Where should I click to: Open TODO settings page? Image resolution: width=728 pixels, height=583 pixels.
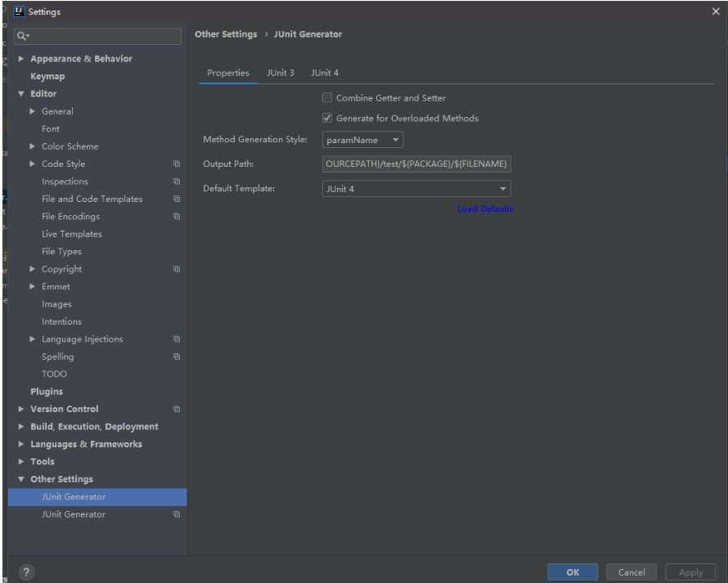[54, 374]
